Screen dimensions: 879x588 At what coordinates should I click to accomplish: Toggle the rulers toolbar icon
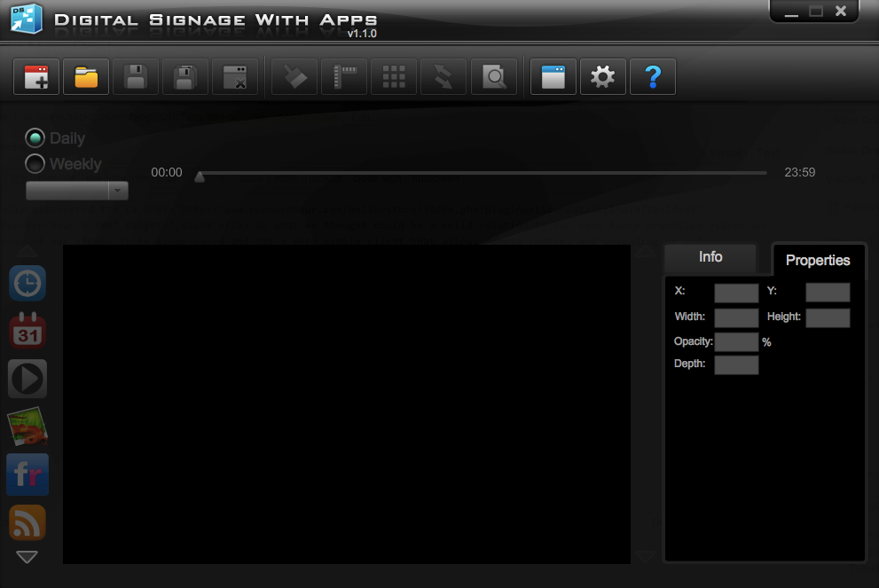tap(344, 77)
